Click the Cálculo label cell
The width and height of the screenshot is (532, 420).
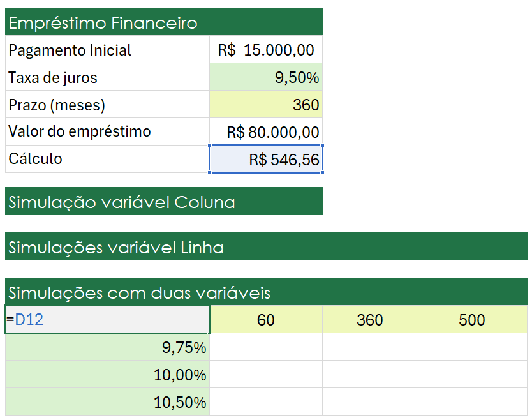(107, 159)
